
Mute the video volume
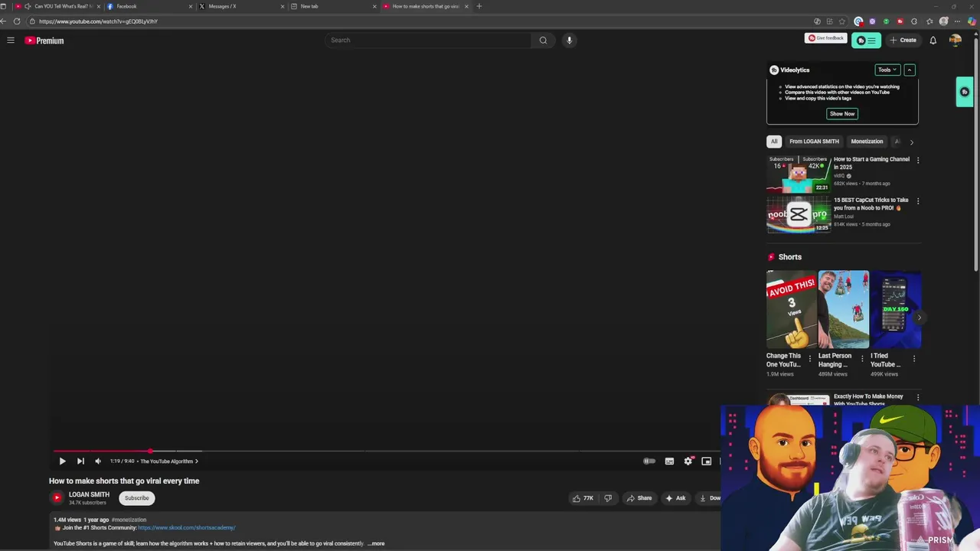click(98, 461)
